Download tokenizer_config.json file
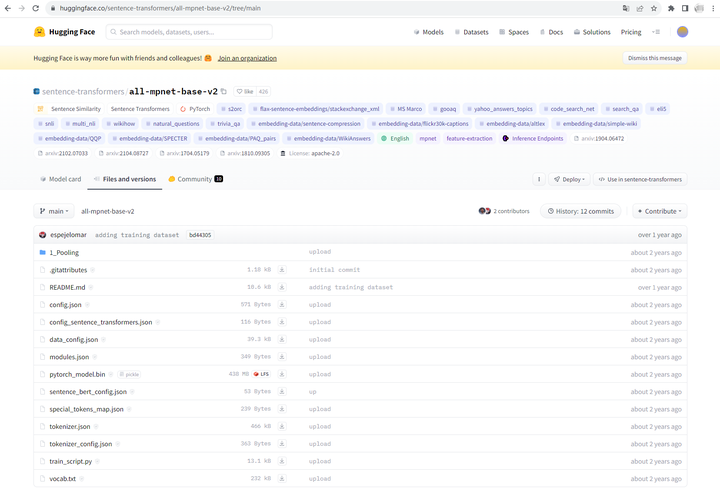This screenshot has height=498, width=720. [x=282, y=444]
